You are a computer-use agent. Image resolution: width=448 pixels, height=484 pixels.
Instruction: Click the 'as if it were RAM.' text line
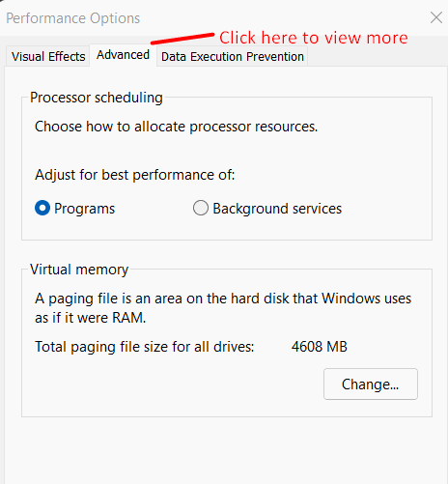[90, 318]
